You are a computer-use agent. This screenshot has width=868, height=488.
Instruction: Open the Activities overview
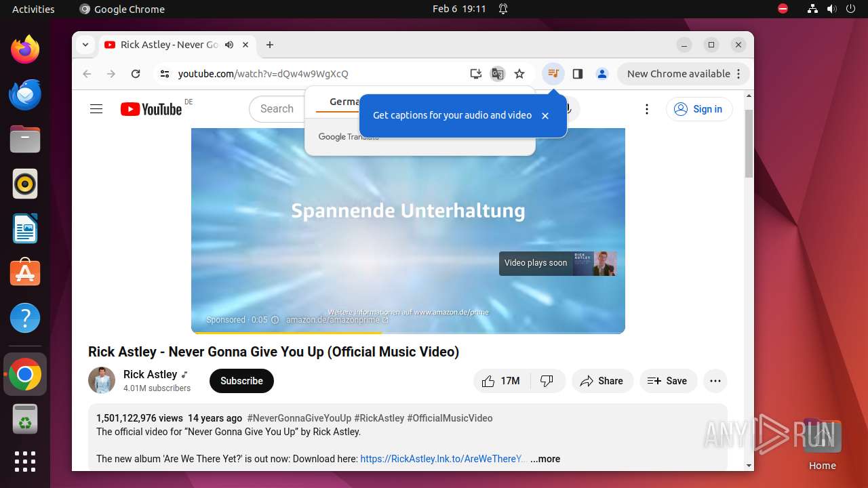click(x=33, y=9)
